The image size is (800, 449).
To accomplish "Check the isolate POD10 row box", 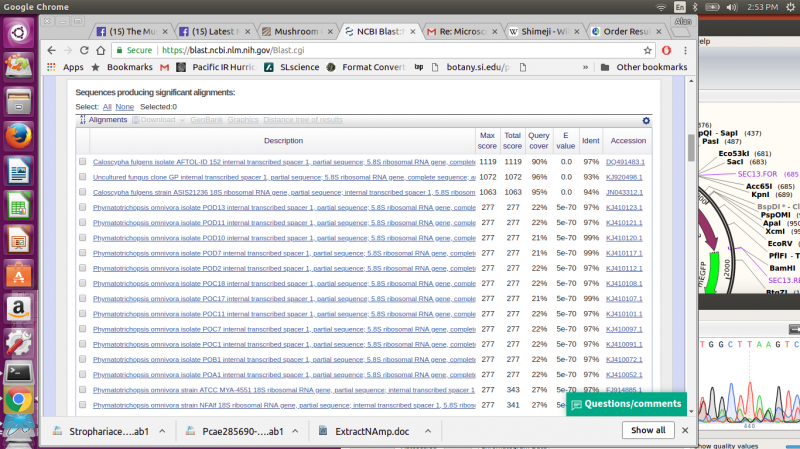I will pos(83,238).
